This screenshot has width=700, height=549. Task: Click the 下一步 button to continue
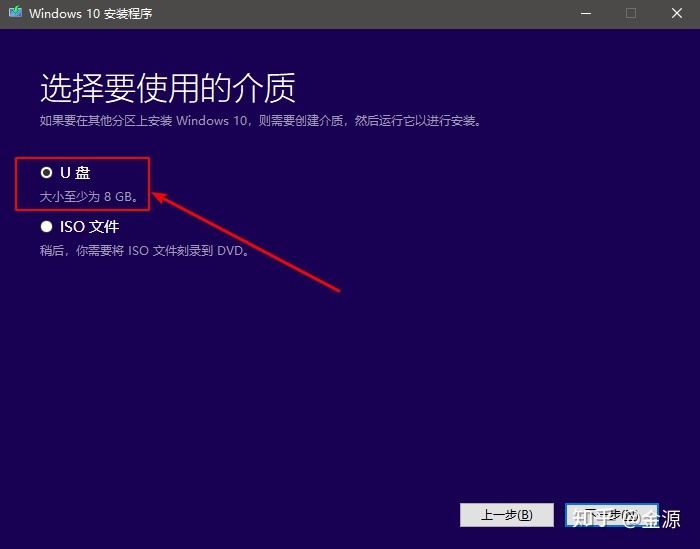pos(611,515)
